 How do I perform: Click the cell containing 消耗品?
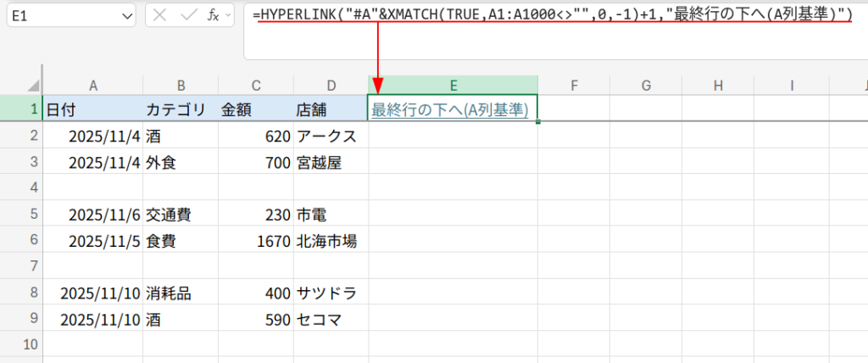click(180, 293)
